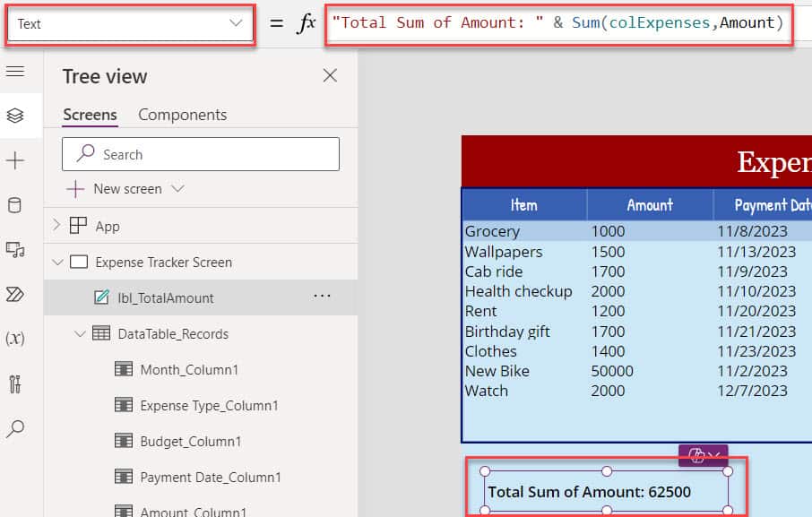Open the Variables (x) icon
This screenshot has width=812, height=517.
pos(15,339)
